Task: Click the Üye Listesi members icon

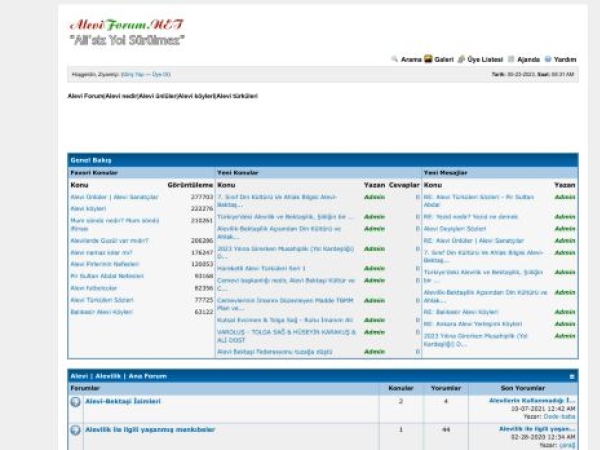Action: coord(461,59)
